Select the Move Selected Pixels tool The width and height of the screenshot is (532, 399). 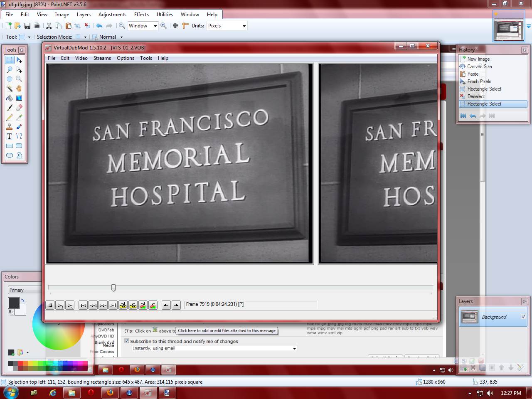pyautogui.click(x=19, y=60)
